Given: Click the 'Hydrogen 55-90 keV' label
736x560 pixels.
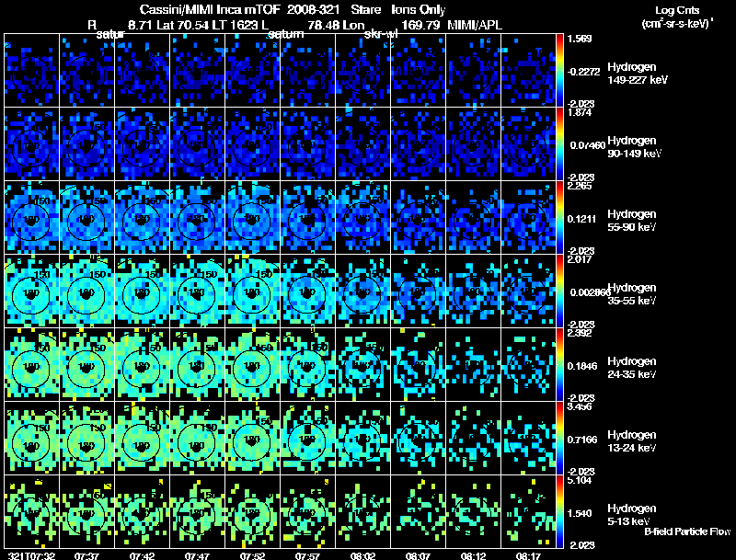Looking at the screenshot, I should (632, 221).
